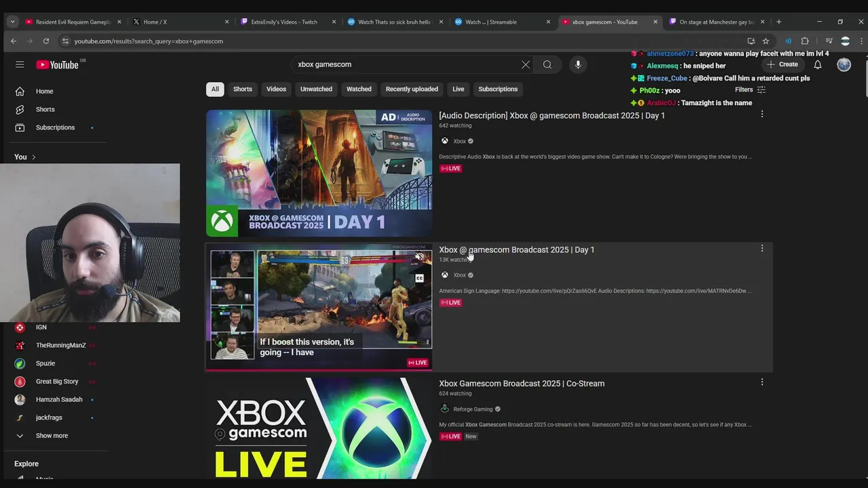Viewport: 868px width, 488px height.
Task: Click the Explore section heading
Action: tap(26, 464)
